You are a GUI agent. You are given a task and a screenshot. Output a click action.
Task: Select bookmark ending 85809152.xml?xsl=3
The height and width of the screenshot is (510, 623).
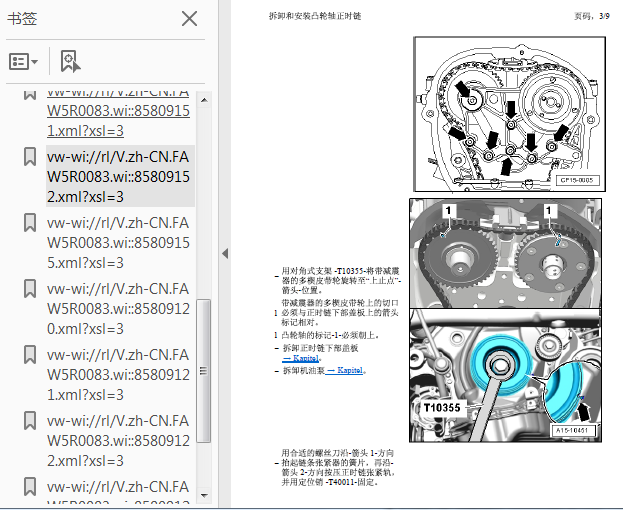(118, 176)
